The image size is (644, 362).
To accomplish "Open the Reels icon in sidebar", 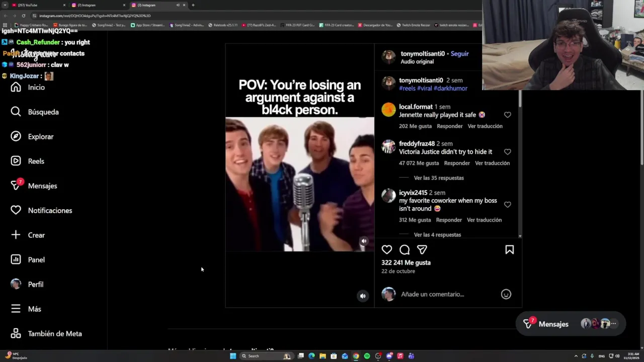I will tap(16, 161).
